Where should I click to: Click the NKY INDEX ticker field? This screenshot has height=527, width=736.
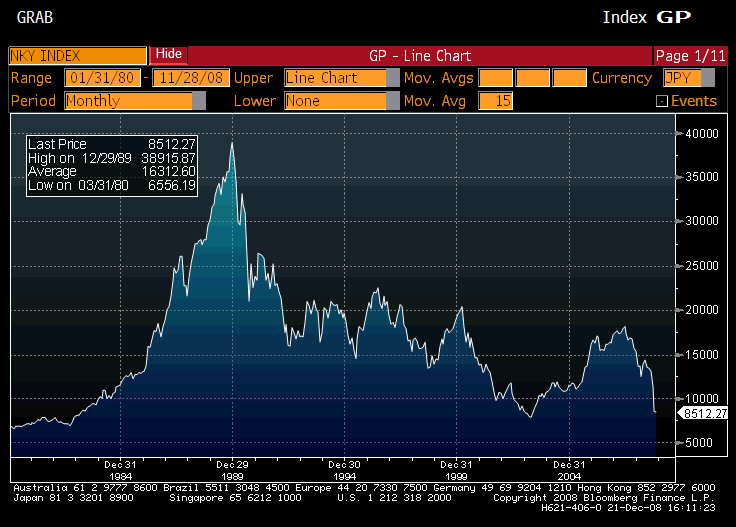(x=78, y=55)
